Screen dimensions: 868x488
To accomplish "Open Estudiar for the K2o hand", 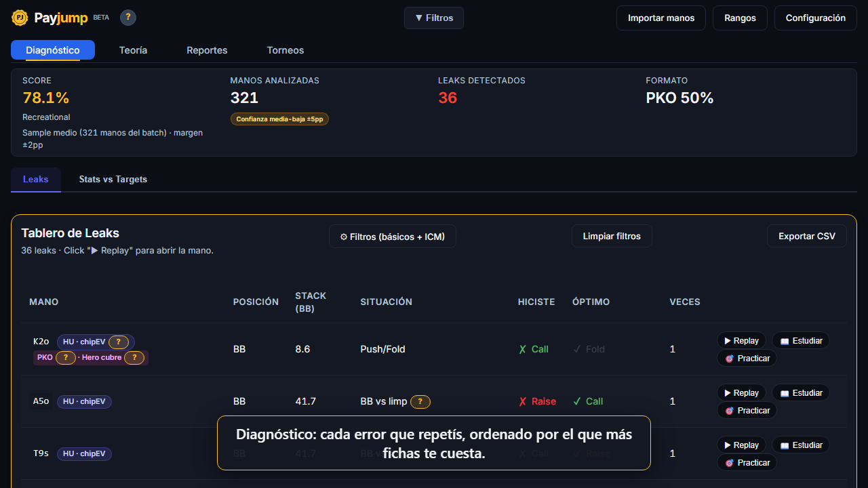I will point(801,341).
